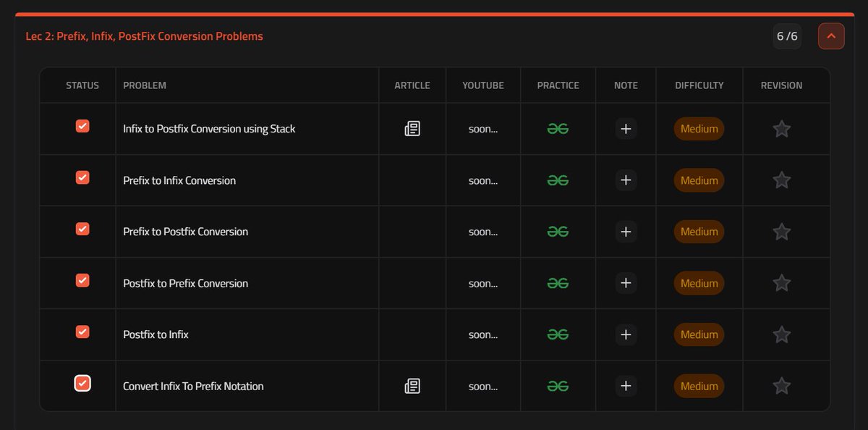Collapse the Lec 2 problems section

[x=830, y=35]
